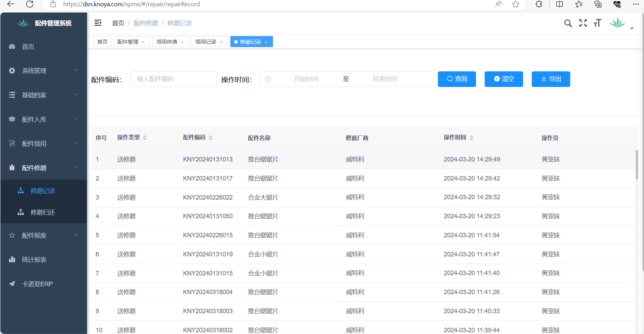Pick the 结束时间 end date field
Viewport: 644px width, 334px height.
coord(385,79)
